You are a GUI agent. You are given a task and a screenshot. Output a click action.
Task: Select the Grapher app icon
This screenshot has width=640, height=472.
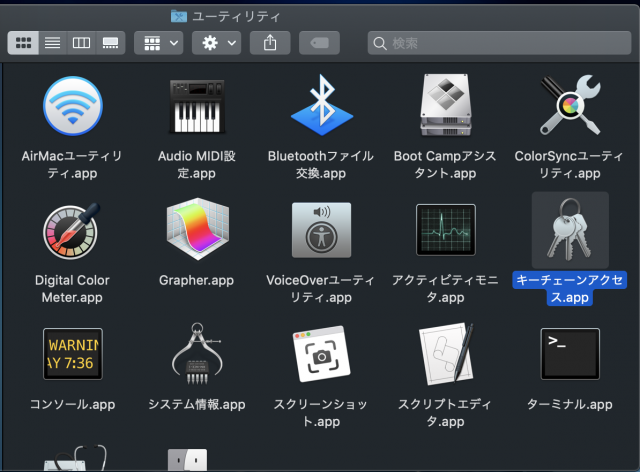click(x=198, y=229)
